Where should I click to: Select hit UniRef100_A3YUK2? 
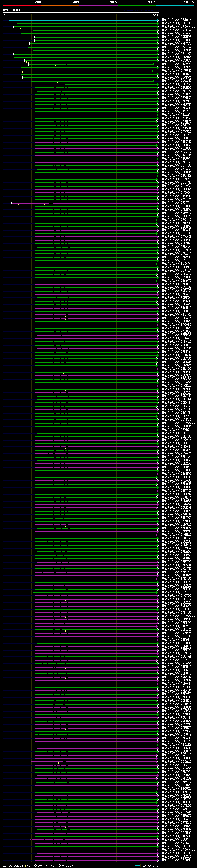coord(176,98)
